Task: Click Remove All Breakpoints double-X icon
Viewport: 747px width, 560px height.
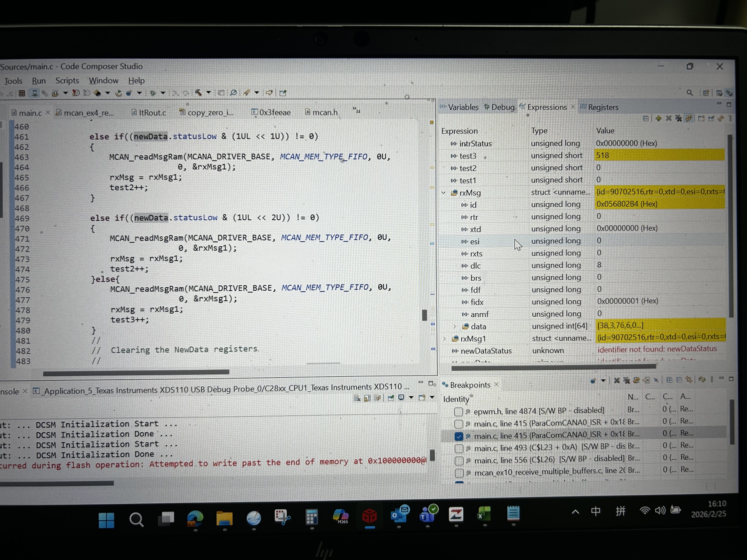Action: [627, 380]
